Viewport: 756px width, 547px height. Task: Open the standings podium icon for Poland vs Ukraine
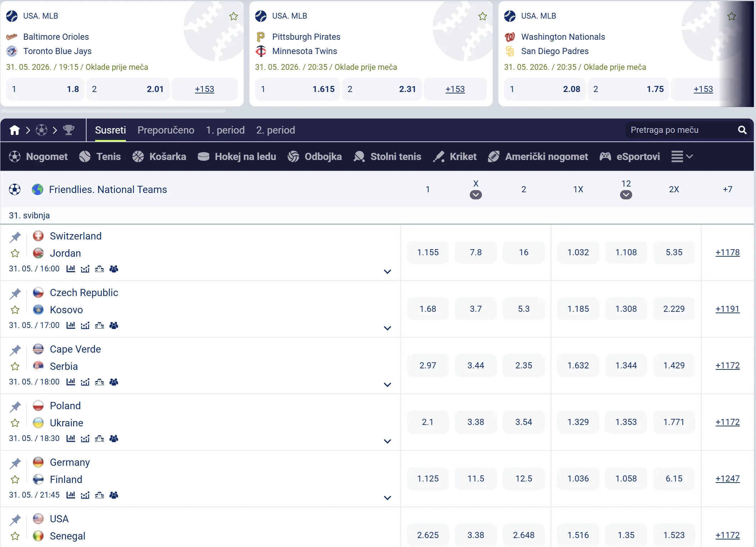pyautogui.click(x=99, y=439)
